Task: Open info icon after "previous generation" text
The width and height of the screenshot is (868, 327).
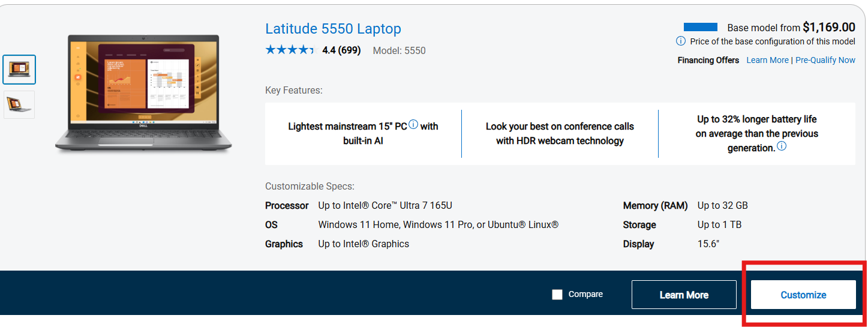Action: click(782, 146)
